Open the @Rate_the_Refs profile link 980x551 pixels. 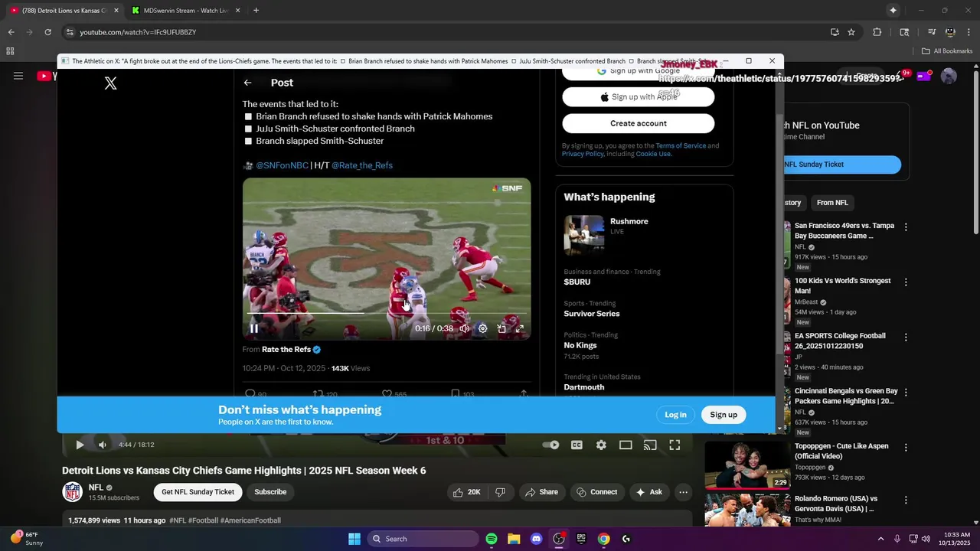click(362, 165)
